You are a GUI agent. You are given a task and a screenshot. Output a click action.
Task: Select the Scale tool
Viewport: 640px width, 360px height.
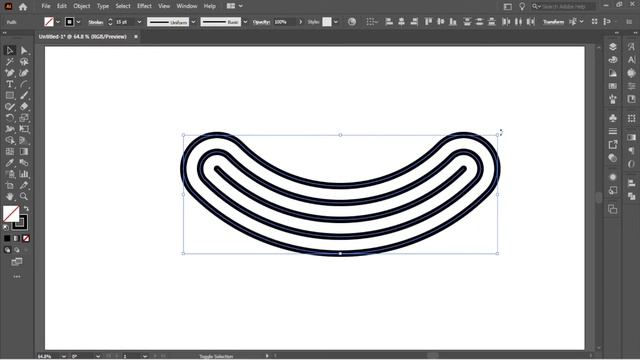24,118
